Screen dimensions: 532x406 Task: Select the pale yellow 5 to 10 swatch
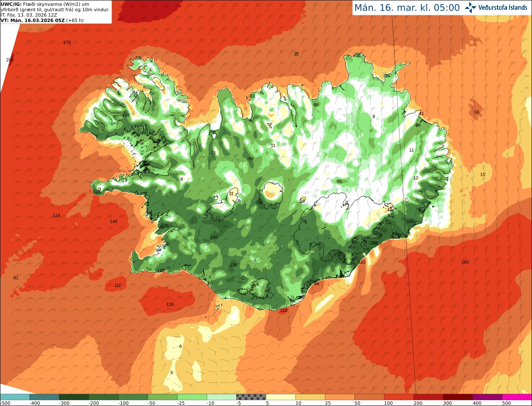(x=281, y=397)
